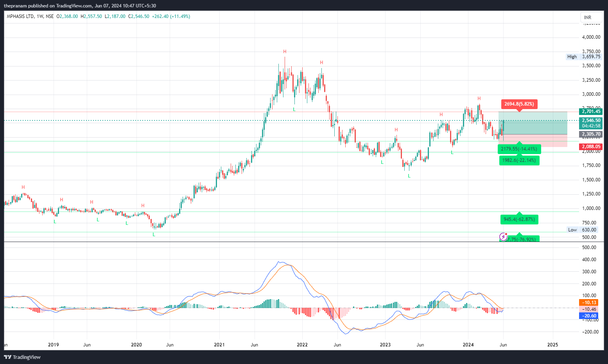The height and width of the screenshot is (364, 608).
Task: Click the TradingView logo at bottom left
Action: [x=22, y=357]
